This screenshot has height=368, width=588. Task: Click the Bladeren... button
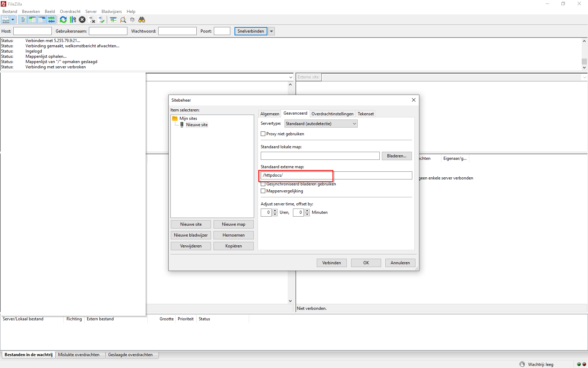click(397, 156)
